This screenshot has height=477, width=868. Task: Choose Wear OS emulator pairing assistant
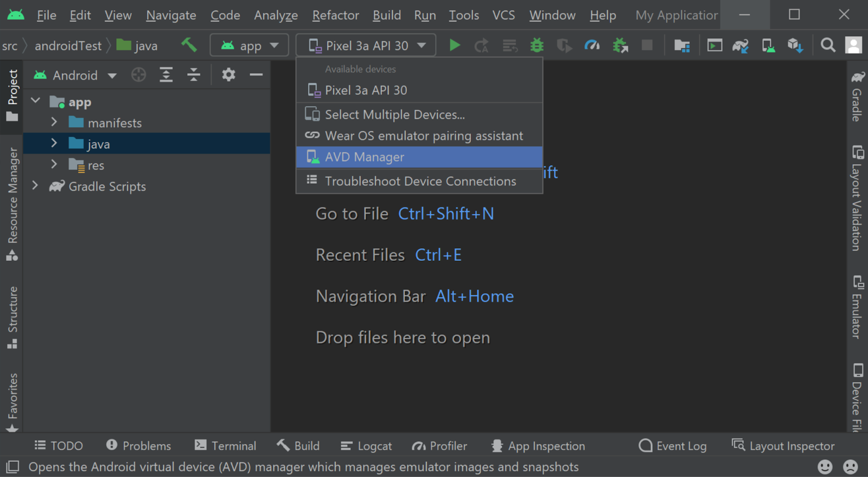tap(419, 136)
